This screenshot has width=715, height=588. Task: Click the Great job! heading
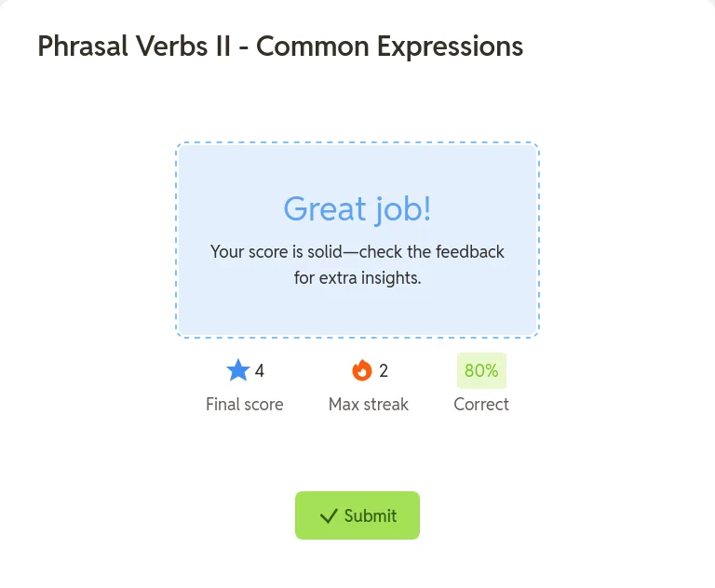pos(357,208)
